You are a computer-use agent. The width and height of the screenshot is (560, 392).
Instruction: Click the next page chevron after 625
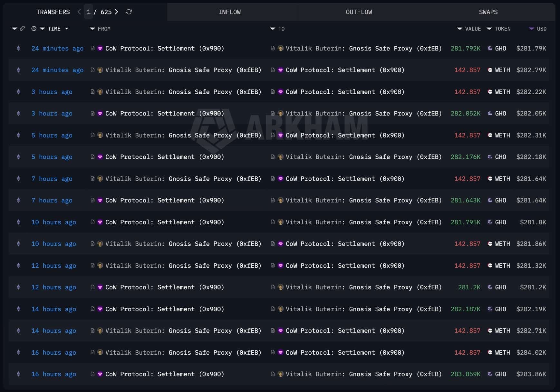pos(117,12)
